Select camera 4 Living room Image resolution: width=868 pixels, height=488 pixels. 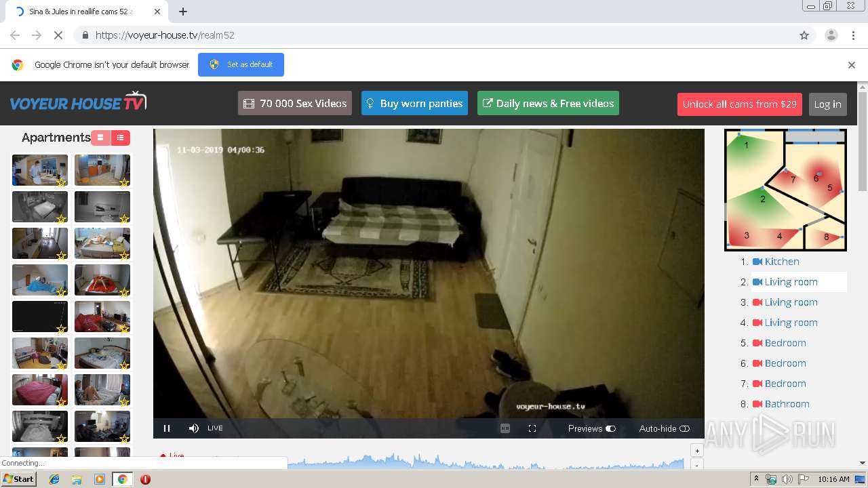(791, 323)
